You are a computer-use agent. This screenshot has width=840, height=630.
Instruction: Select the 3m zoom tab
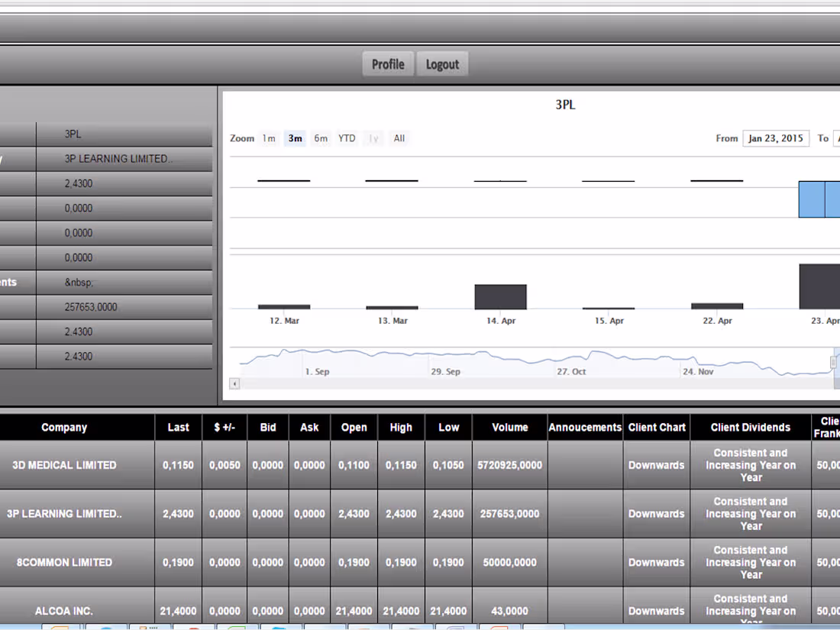tap(295, 138)
